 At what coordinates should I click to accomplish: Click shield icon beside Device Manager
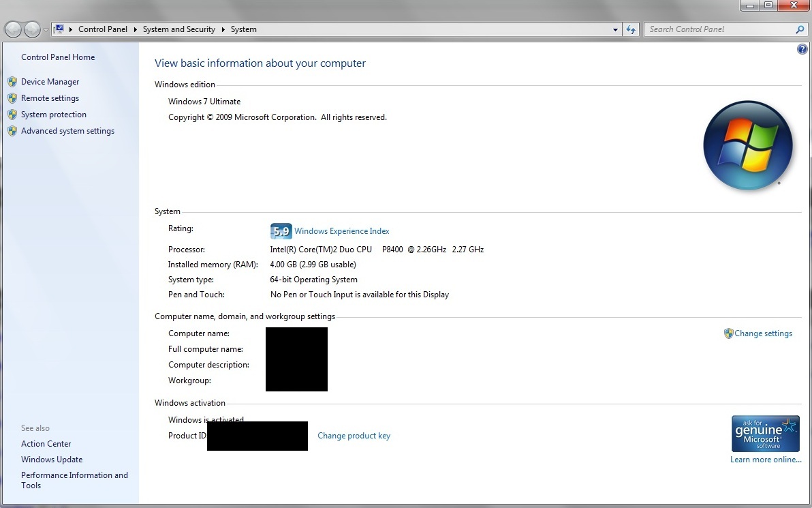pos(12,81)
